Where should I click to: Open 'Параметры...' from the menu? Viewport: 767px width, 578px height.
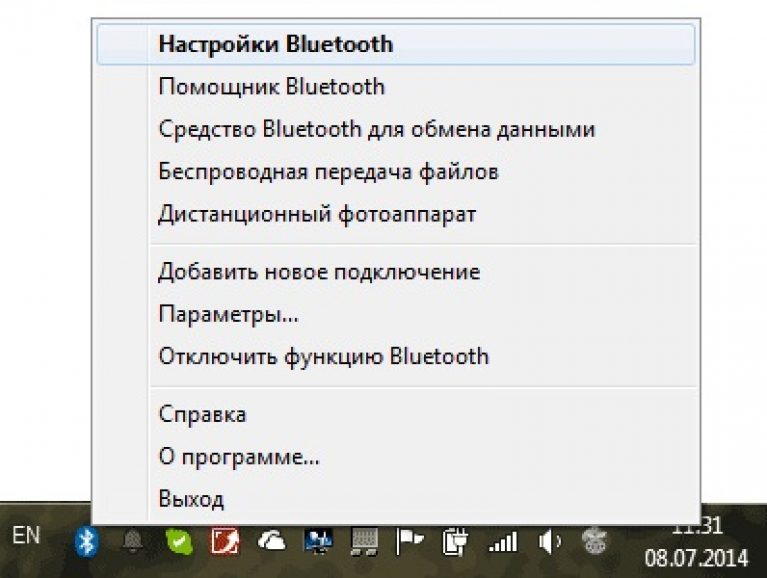[229, 314]
